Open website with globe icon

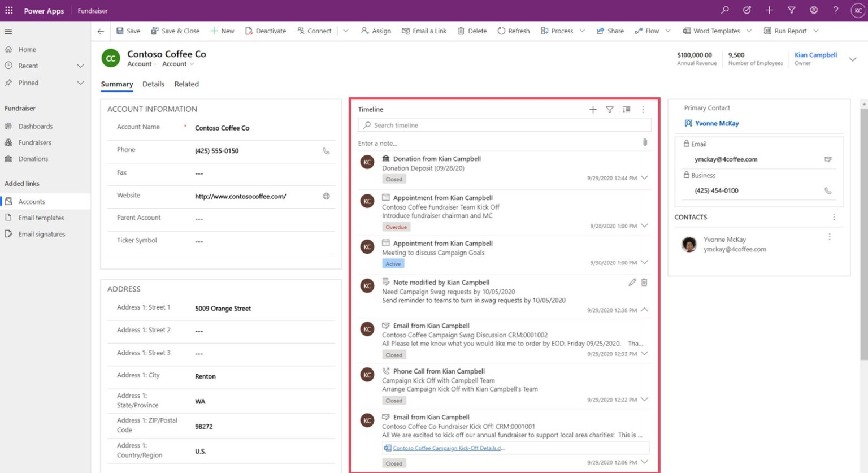tap(326, 196)
